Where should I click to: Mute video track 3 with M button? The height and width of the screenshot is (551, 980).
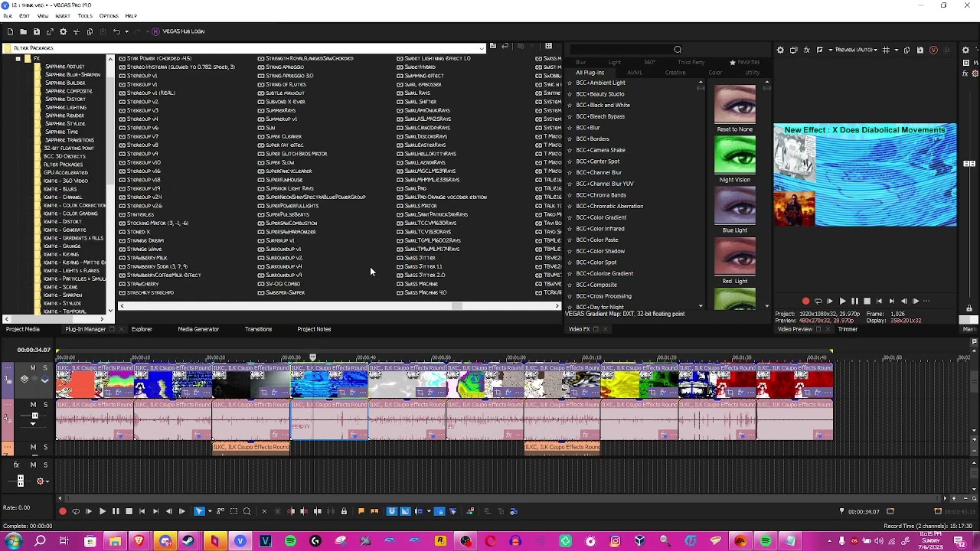pos(33,368)
